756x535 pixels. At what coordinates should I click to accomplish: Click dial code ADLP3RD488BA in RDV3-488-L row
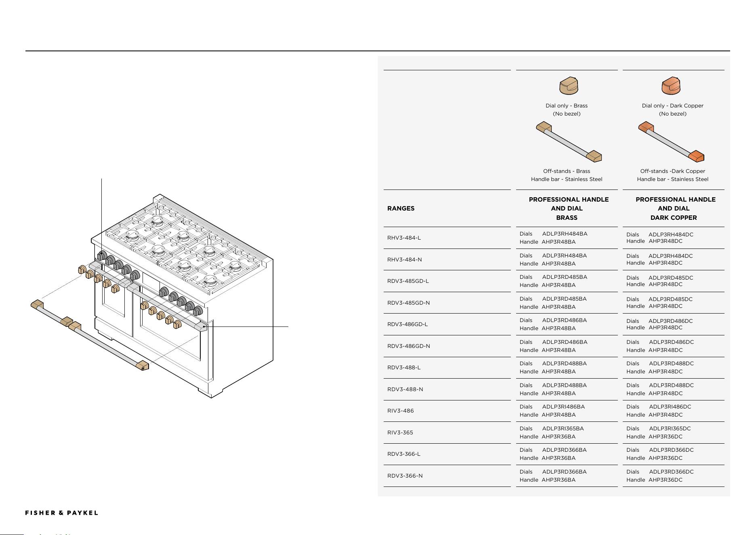(x=565, y=364)
